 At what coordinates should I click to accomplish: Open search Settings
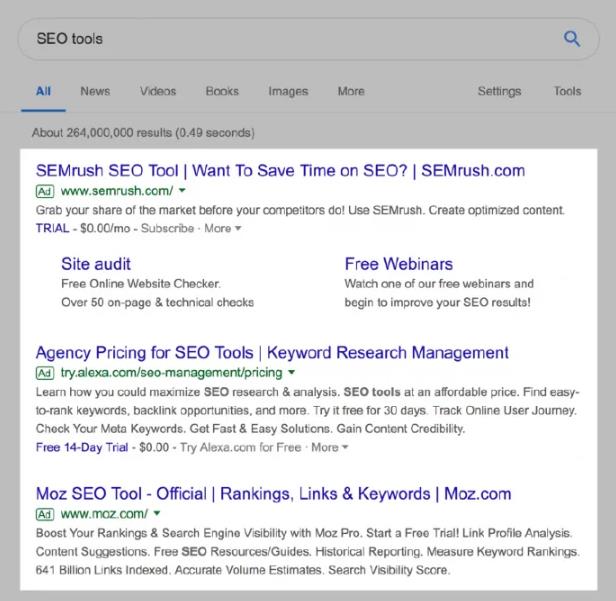499,91
